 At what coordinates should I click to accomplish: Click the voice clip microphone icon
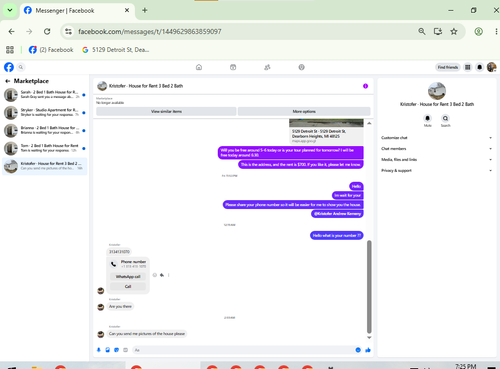pos(99,350)
